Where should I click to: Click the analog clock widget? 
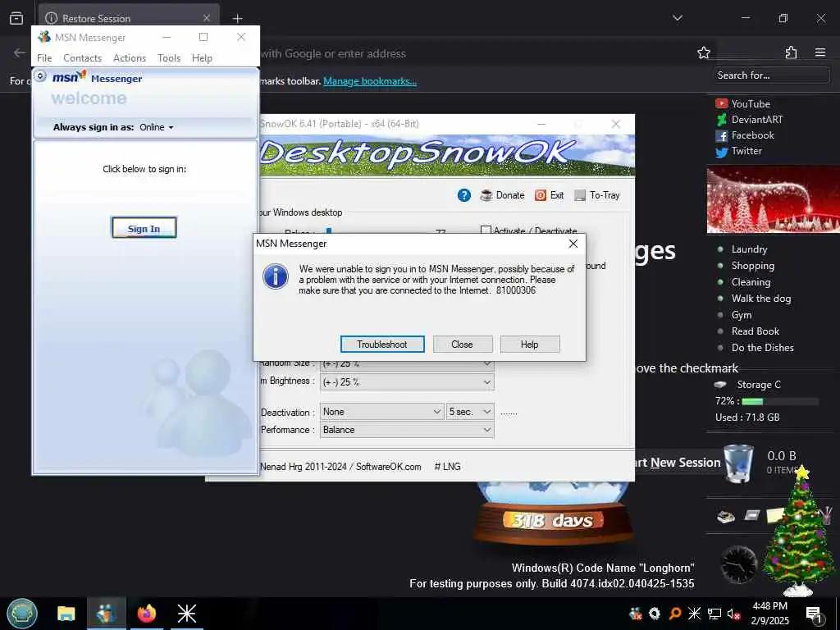739,564
